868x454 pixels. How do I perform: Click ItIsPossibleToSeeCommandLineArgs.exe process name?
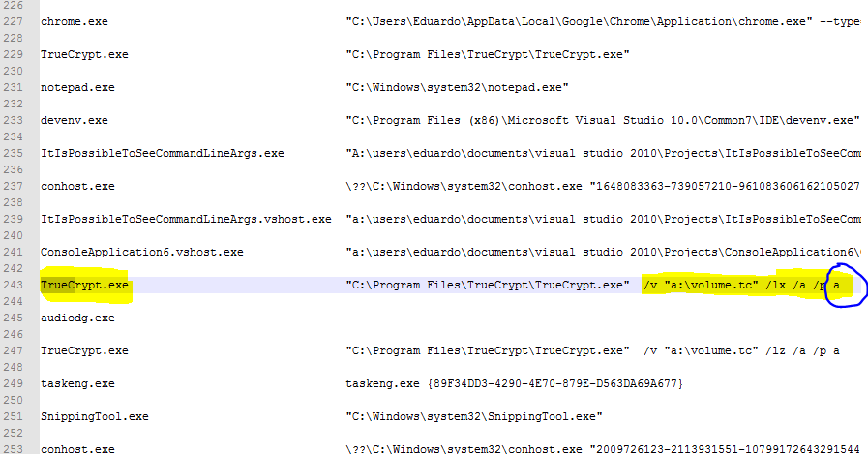click(x=163, y=153)
